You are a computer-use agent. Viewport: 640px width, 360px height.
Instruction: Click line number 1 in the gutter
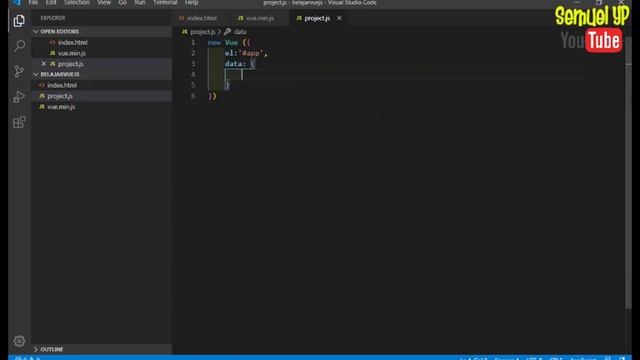pyautogui.click(x=193, y=42)
